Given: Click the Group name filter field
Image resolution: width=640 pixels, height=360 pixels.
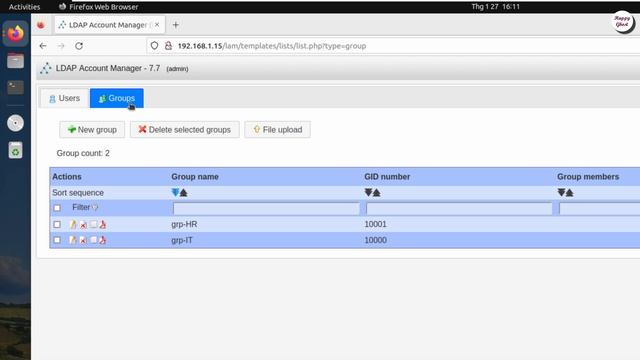Looking at the screenshot, I should (266, 209).
